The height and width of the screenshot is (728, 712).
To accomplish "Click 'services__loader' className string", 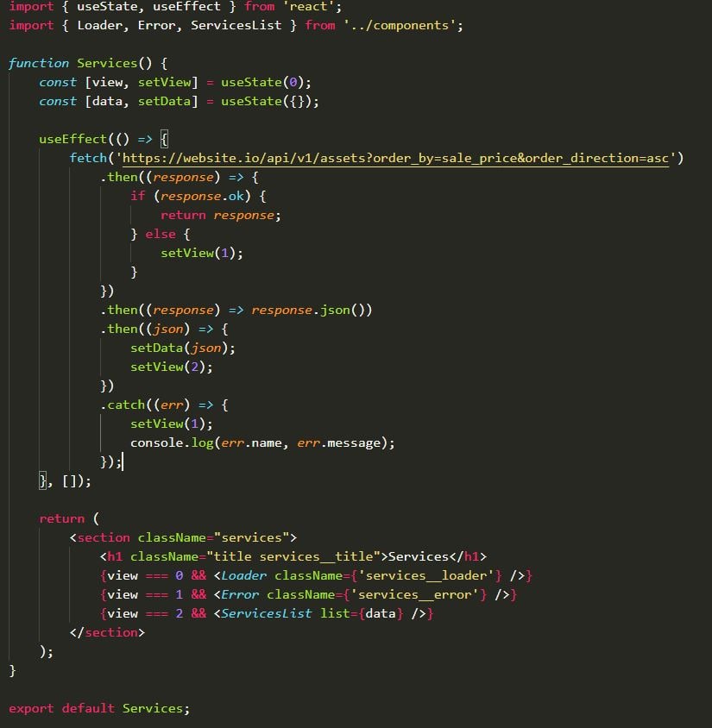I will (425, 575).
